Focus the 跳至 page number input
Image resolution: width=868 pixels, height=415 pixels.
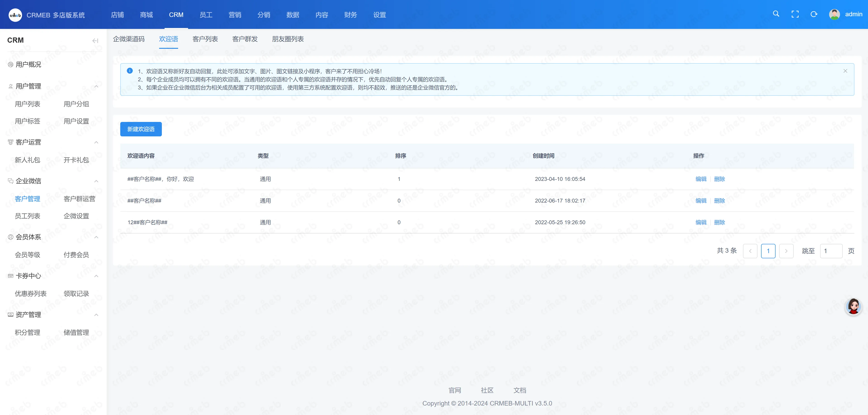[x=831, y=251]
